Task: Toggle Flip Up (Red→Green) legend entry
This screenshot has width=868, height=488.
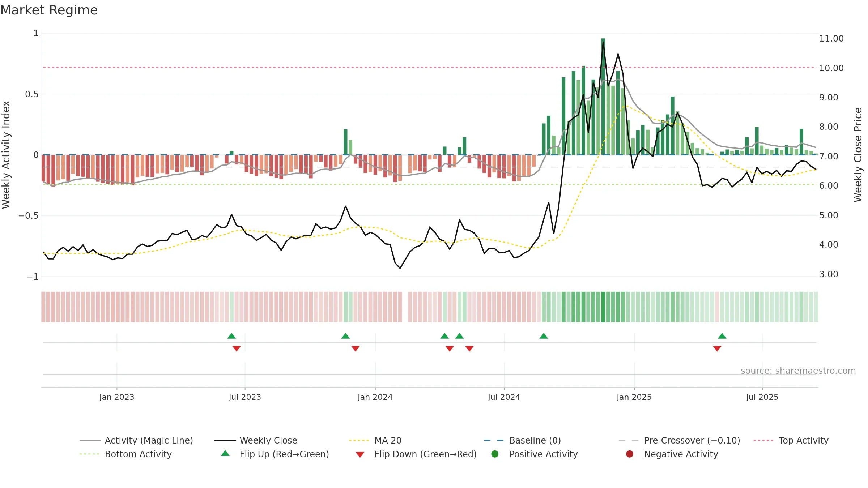Action: coord(275,454)
